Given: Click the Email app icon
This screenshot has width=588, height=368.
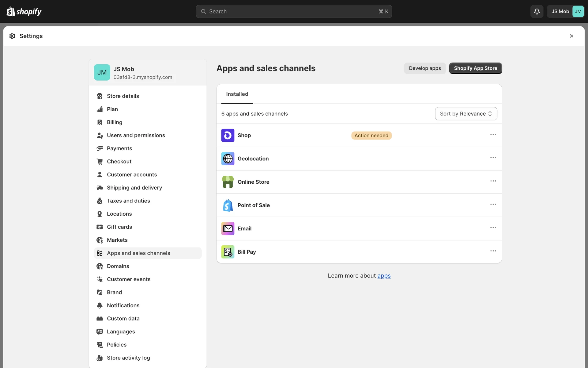Looking at the screenshot, I should [228, 228].
